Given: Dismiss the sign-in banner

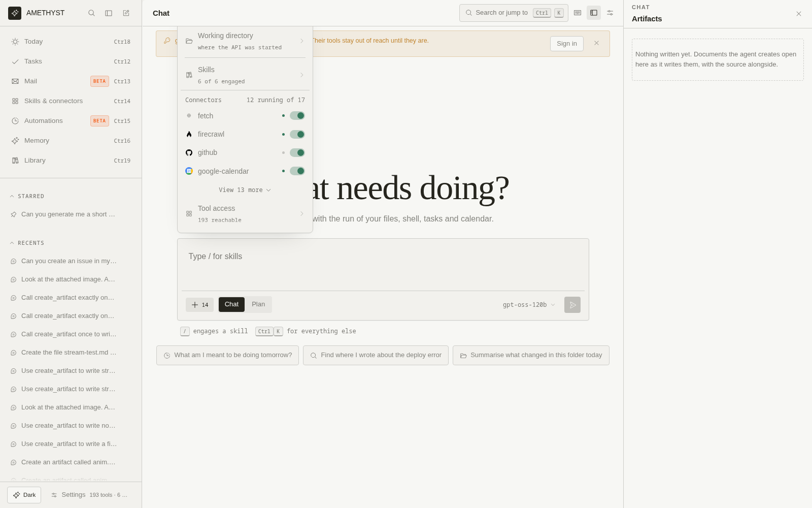Looking at the screenshot, I should [x=596, y=43].
